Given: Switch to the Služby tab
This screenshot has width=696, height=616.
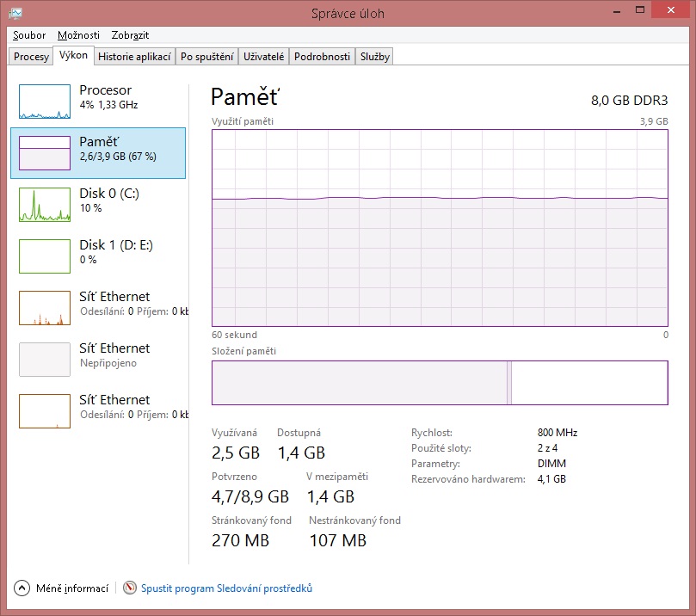Looking at the screenshot, I should coord(374,57).
